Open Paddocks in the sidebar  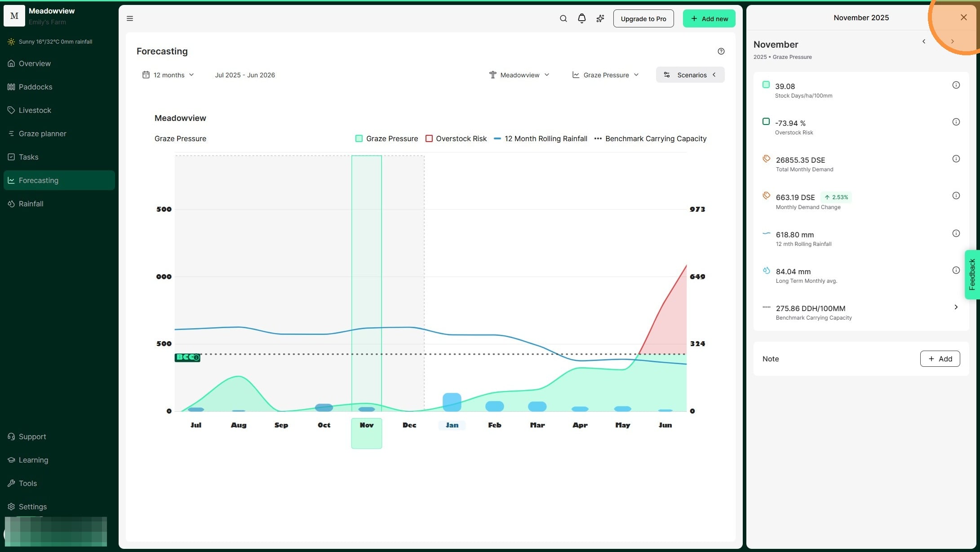tap(35, 87)
